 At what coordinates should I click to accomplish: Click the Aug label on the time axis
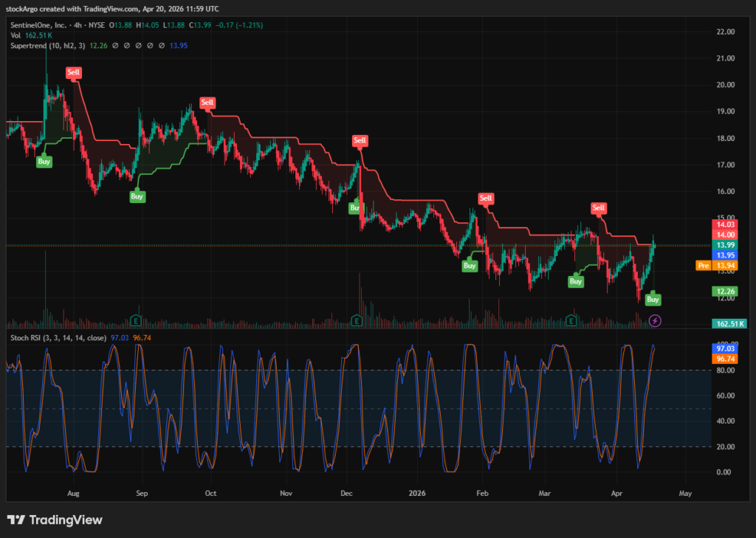pos(73,494)
